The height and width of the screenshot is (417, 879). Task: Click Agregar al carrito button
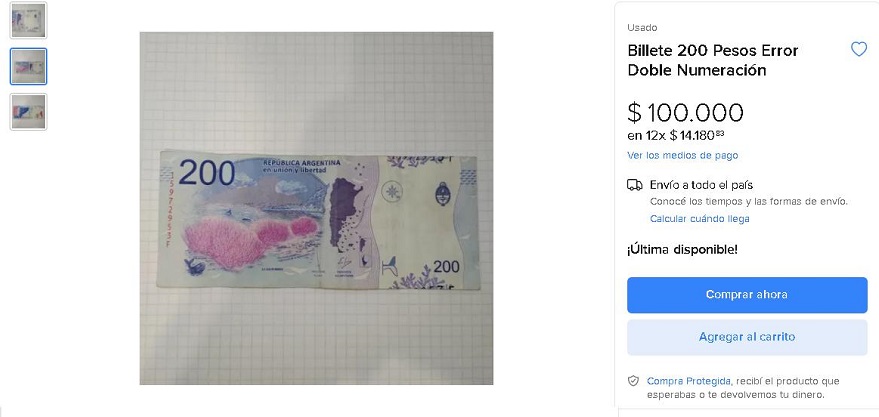[747, 337]
